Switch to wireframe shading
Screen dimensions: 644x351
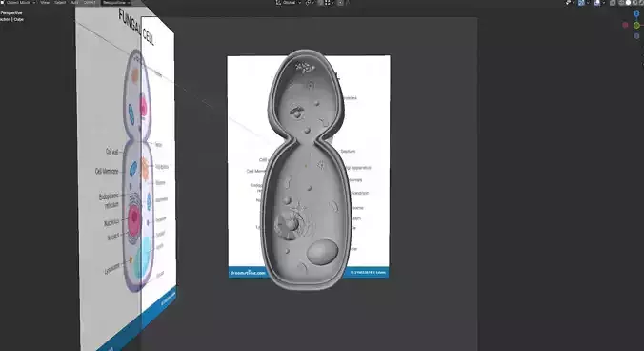pos(621,3)
